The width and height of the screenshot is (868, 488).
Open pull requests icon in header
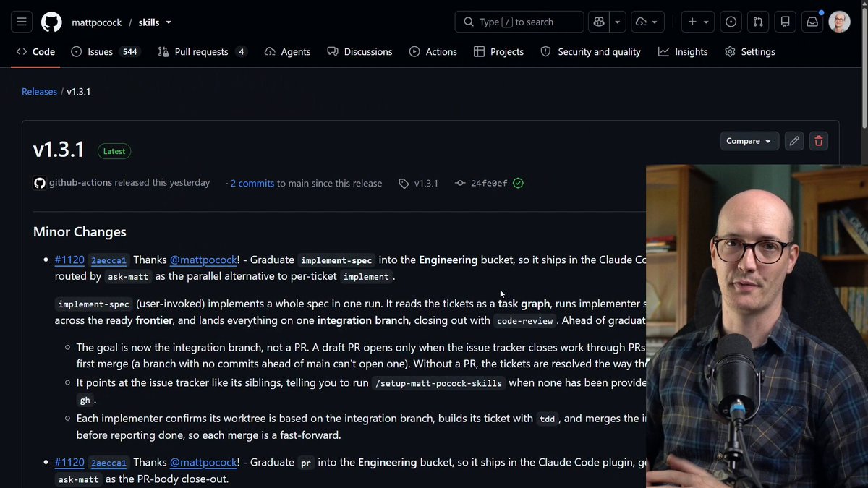[758, 22]
